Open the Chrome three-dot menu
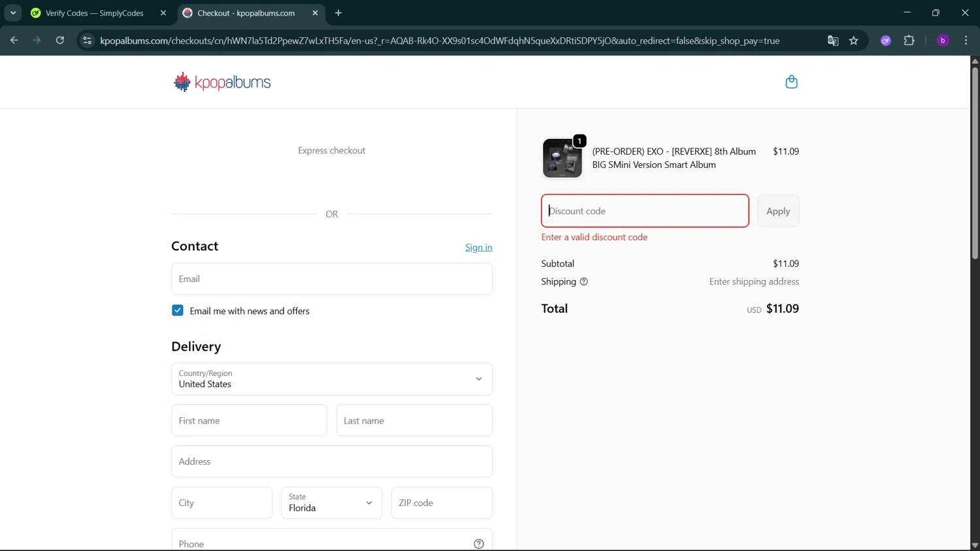This screenshot has height=551, width=980. coord(966,40)
